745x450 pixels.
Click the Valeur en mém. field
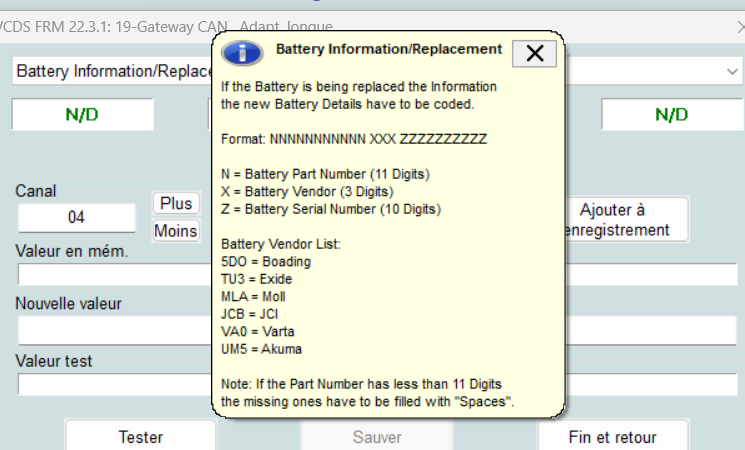coord(377,274)
